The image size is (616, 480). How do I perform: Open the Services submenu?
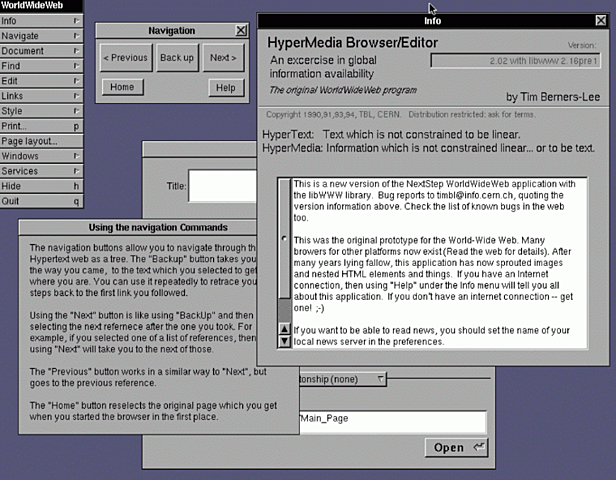(x=41, y=171)
